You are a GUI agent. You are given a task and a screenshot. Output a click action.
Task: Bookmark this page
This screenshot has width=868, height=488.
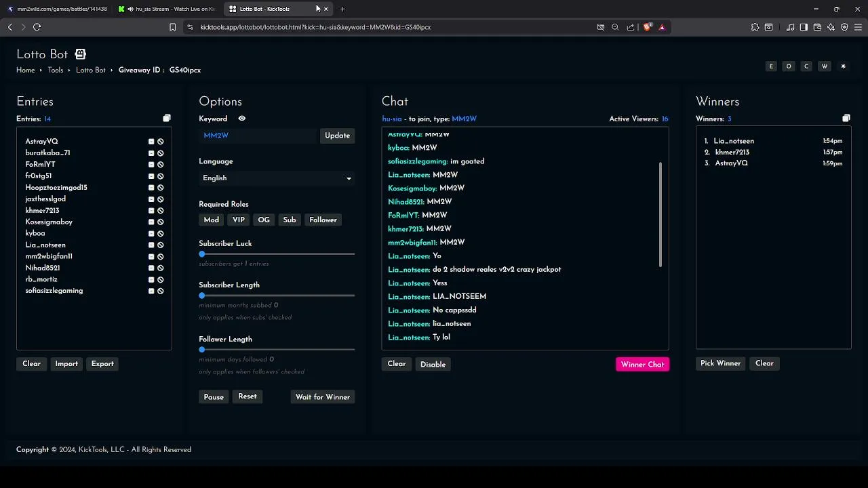click(x=172, y=27)
